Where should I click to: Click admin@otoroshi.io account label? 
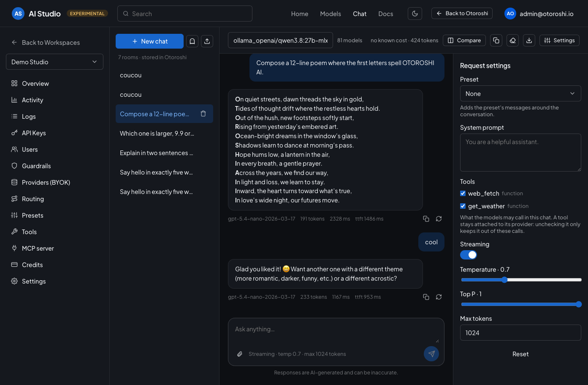click(x=547, y=14)
